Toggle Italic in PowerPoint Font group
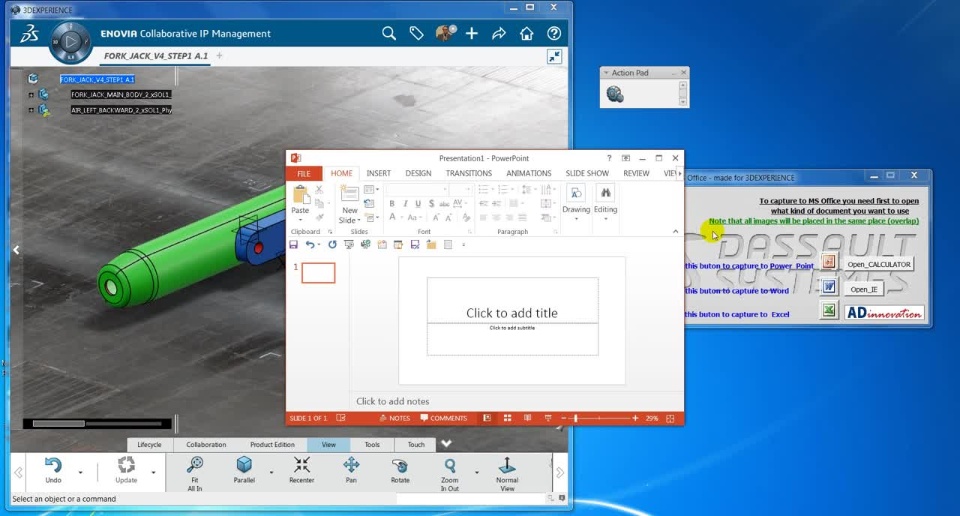This screenshot has width=960, height=516. coord(405,204)
